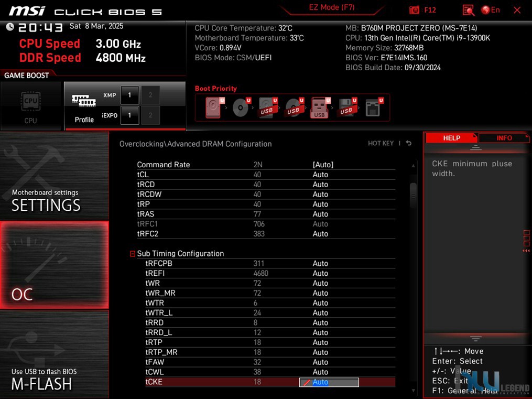Switch to the HELP tab
Viewport: 532px width, 399px height.
tap(451, 138)
